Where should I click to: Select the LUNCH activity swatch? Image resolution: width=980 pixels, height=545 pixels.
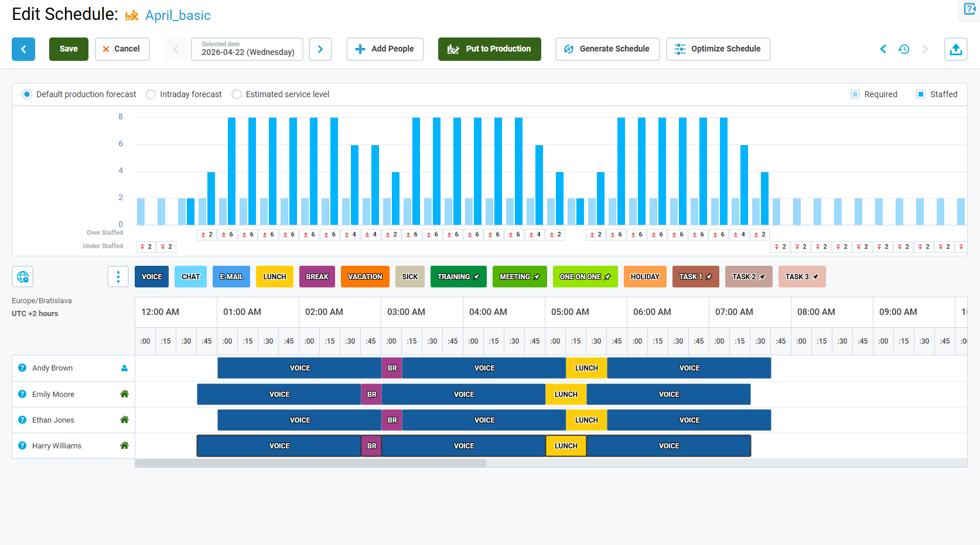[275, 277]
